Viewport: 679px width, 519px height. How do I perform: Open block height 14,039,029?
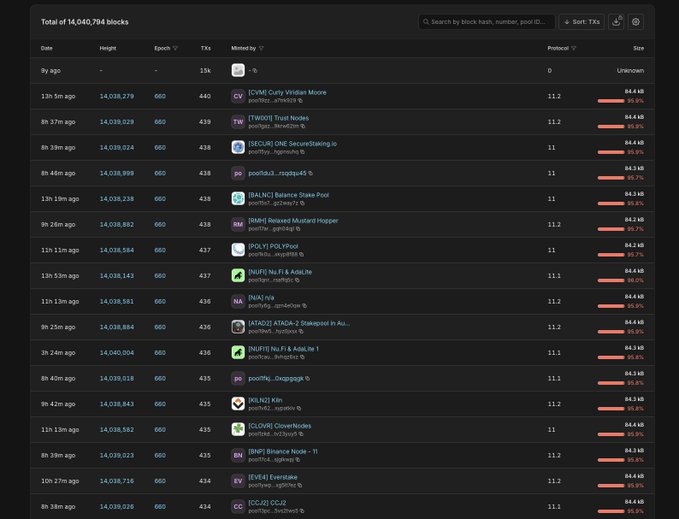click(x=116, y=122)
